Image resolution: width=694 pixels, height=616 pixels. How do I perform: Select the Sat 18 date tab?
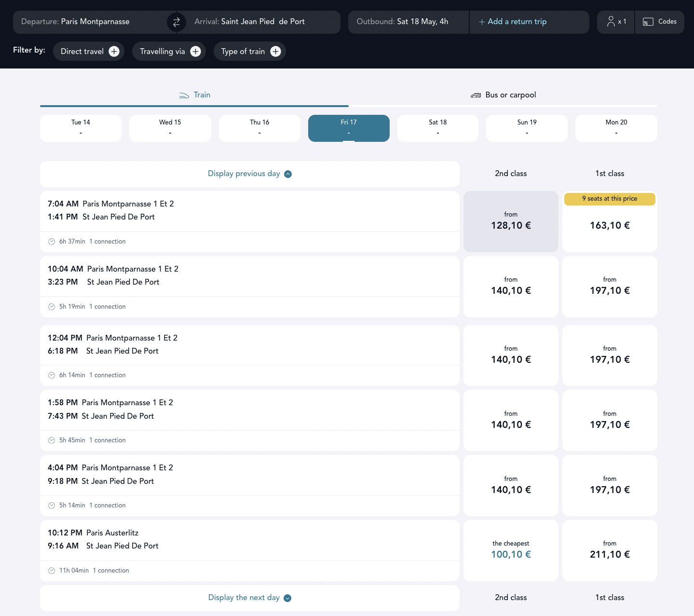[438, 128]
